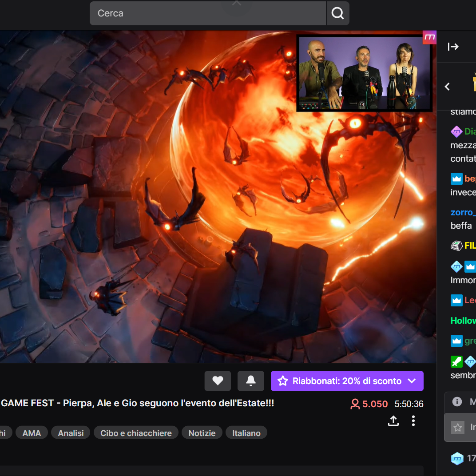Viewport: 476px width, 476px height.
Task: Click the purple diamond badge beside Dia
Action: coord(456,131)
